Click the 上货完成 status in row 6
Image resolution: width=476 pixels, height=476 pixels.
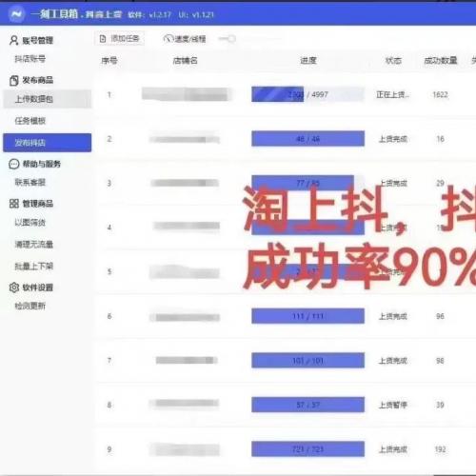393,316
